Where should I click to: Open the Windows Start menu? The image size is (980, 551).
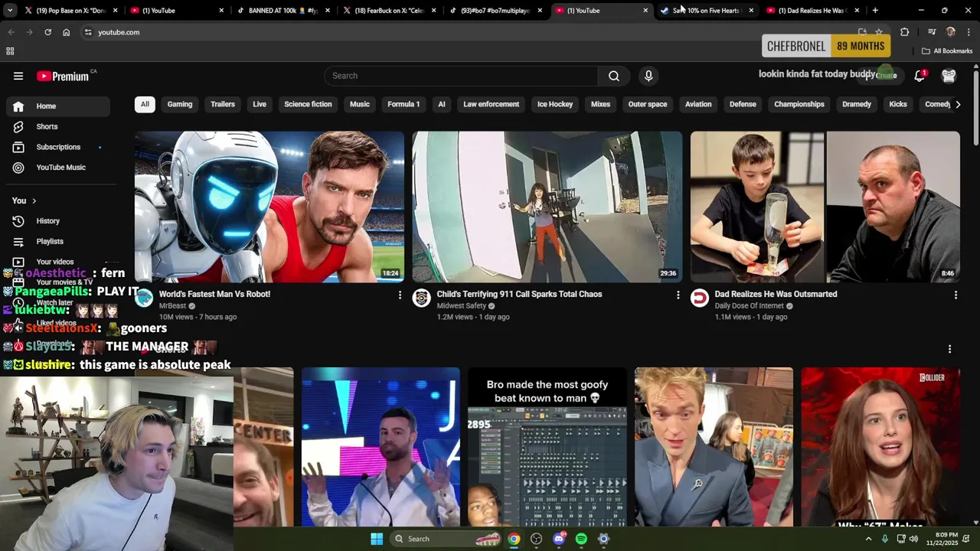pos(377,539)
